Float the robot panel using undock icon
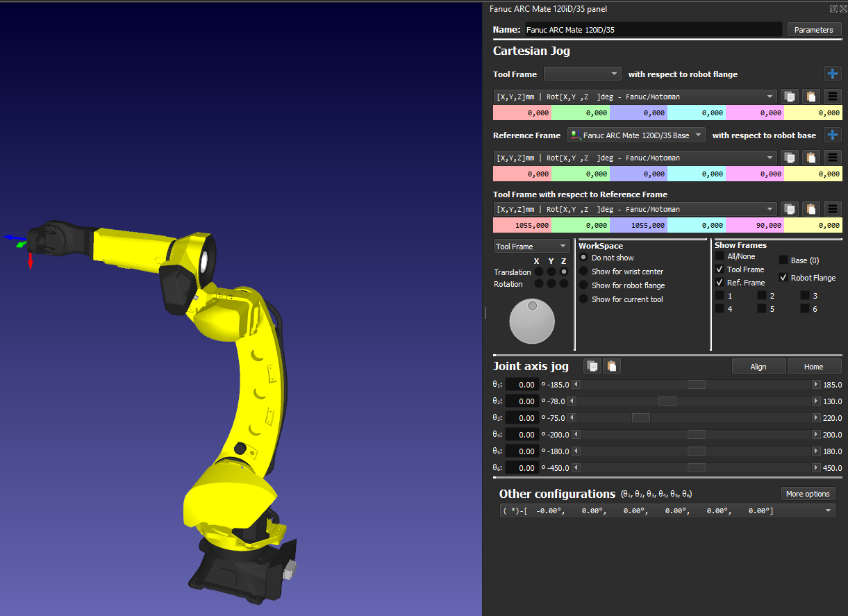 click(x=833, y=9)
